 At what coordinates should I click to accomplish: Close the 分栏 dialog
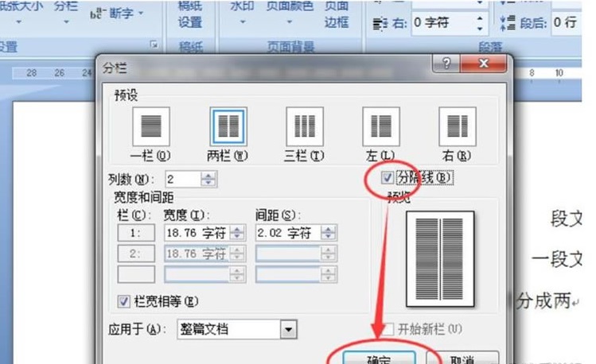pos(483,64)
